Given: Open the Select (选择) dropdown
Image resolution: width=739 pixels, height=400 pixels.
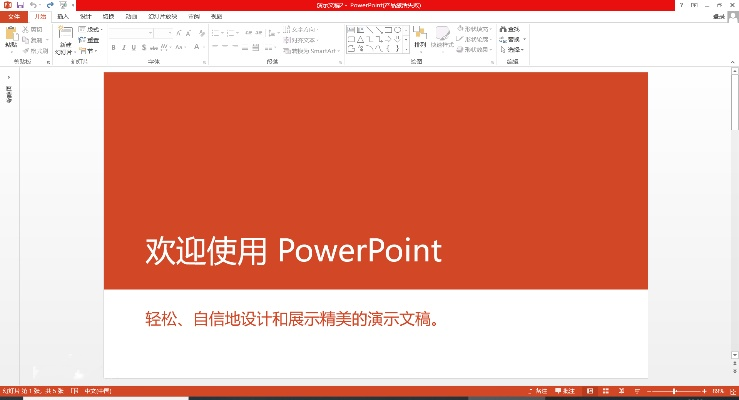Looking at the screenshot, I should 514,49.
